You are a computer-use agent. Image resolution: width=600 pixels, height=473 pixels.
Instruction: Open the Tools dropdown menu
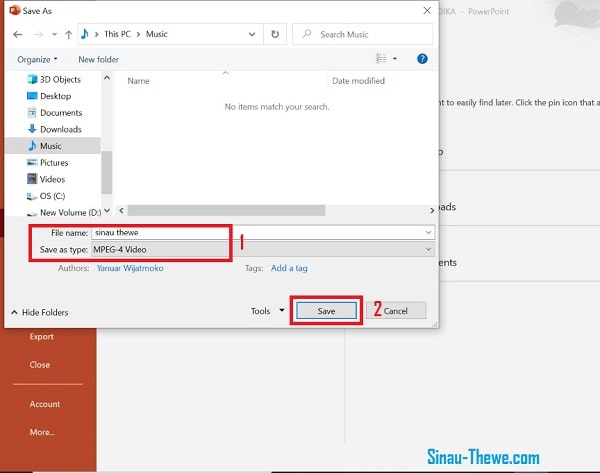click(267, 311)
